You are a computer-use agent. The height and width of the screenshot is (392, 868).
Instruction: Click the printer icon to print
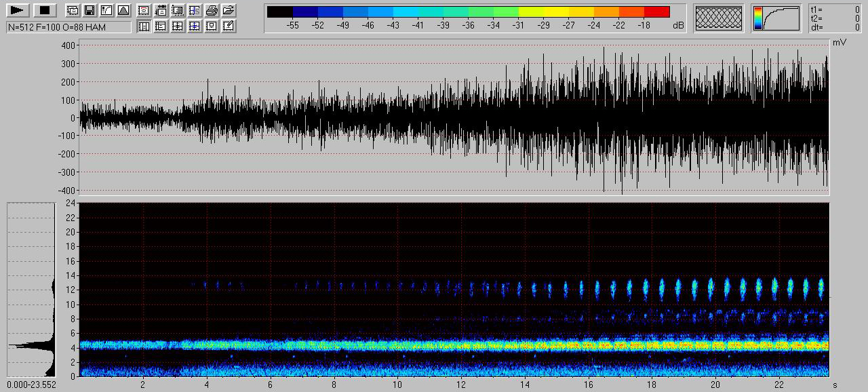pyautogui.click(x=212, y=10)
